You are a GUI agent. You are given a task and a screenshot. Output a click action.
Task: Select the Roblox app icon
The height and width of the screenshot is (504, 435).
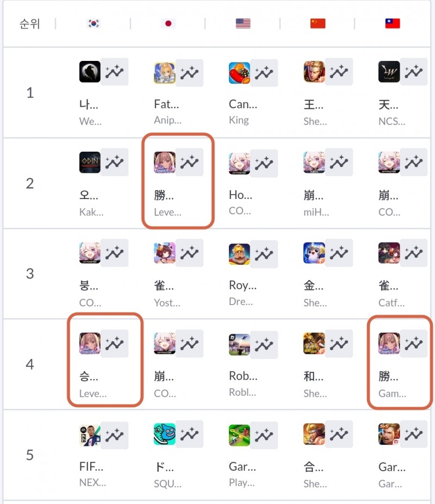click(239, 344)
